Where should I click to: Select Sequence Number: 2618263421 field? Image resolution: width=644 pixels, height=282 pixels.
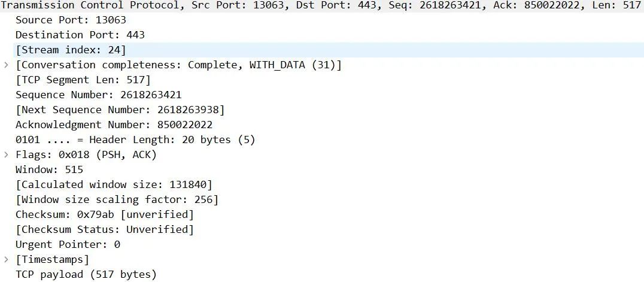(x=98, y=95)
